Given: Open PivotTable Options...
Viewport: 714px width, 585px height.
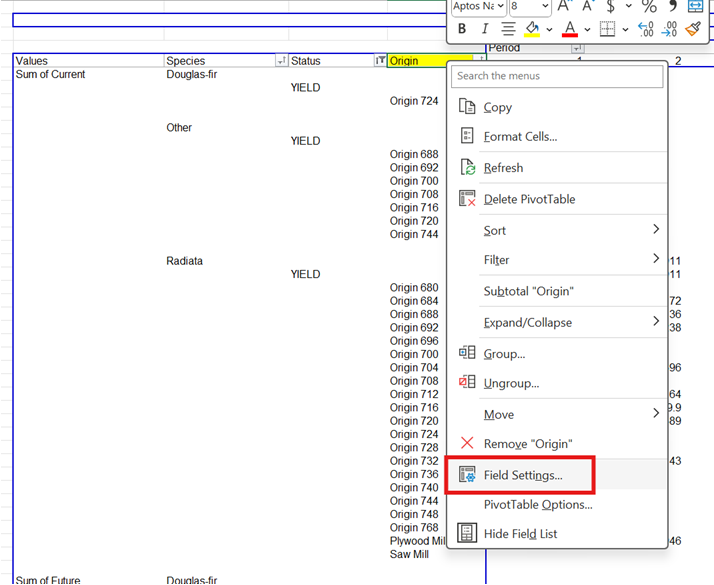Looking at the screenshot, I should coord(557,504).
